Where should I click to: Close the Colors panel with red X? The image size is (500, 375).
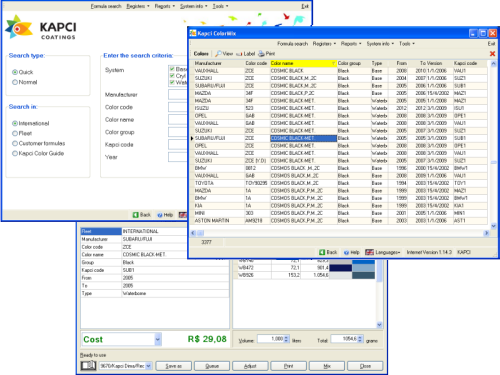click(492, 54)
